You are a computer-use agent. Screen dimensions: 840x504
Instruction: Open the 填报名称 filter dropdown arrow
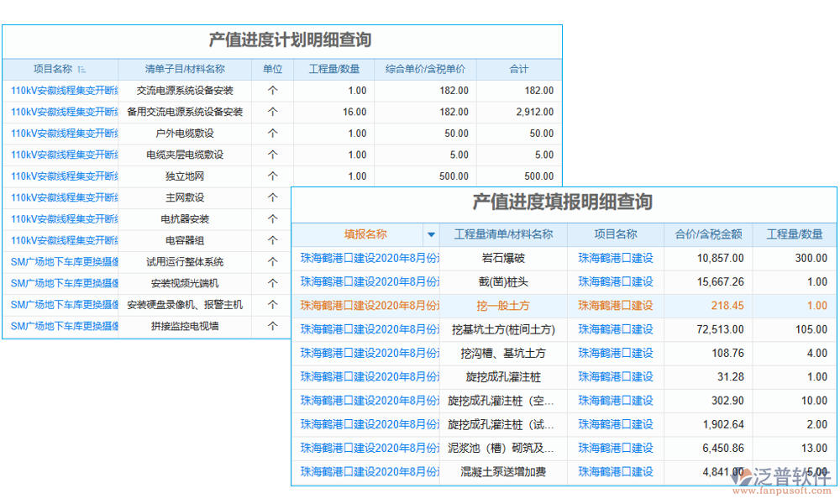click(x=431, y=234)
